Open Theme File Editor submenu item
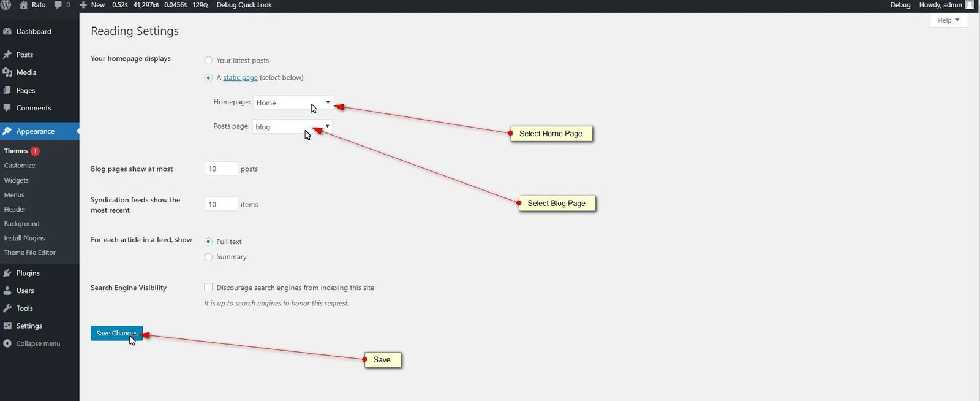 click(x=29, y=253)
